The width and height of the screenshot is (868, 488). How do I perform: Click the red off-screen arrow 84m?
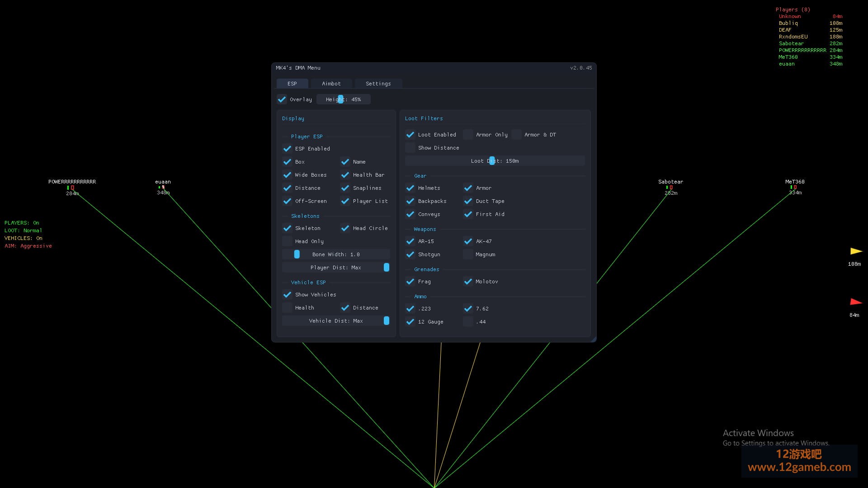pos(856,302)
